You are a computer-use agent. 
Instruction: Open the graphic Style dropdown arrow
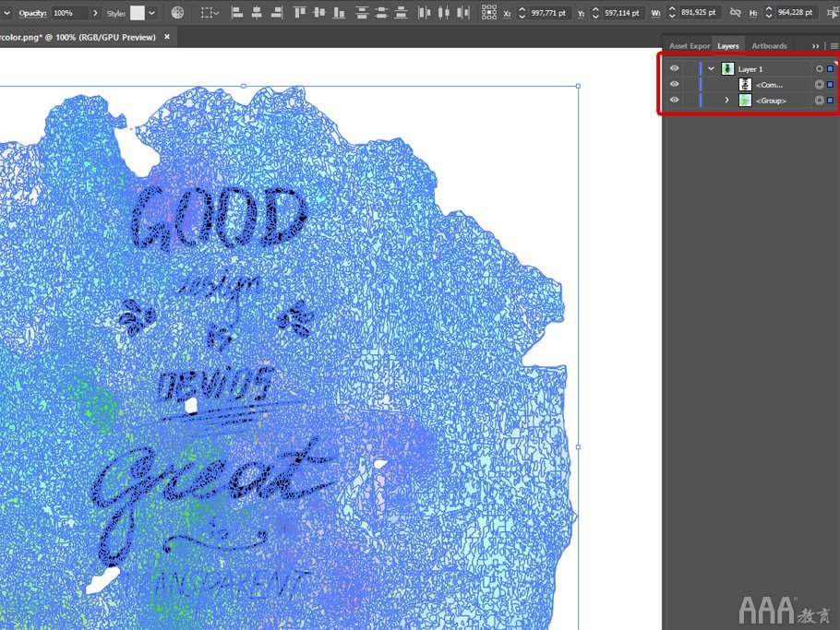click(x=152, y=13)
